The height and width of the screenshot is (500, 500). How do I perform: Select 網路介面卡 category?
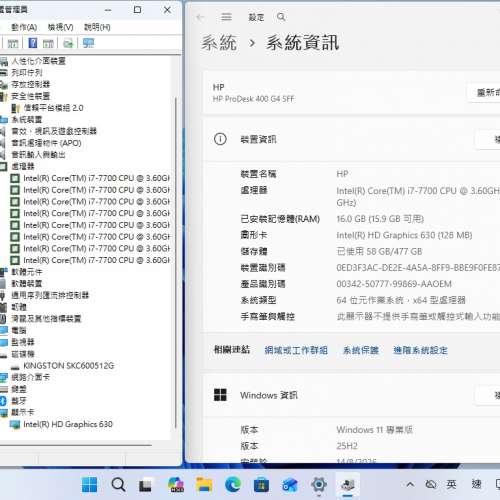pos(31,377)
